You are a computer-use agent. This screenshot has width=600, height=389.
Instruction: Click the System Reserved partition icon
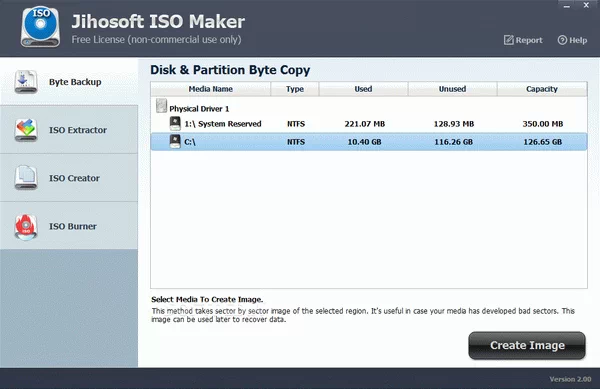[x=175, y=123]
